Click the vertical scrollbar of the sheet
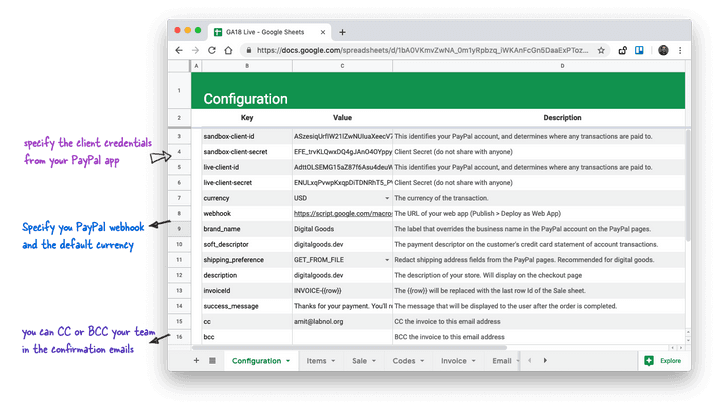The image size is (720, 409). 687,186
